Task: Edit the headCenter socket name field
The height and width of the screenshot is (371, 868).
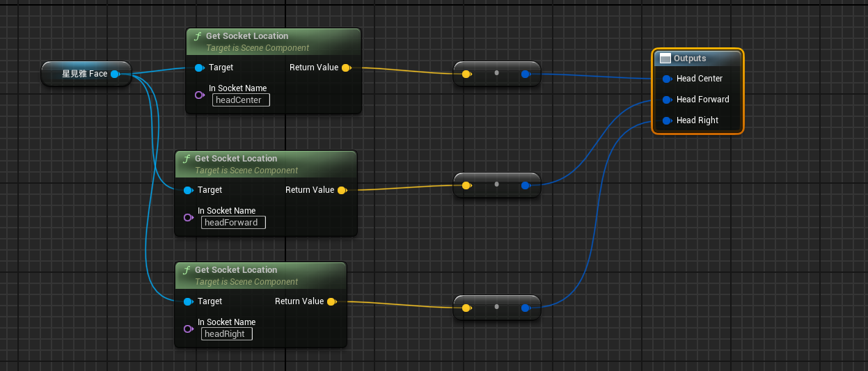Action: pos(241,100)
